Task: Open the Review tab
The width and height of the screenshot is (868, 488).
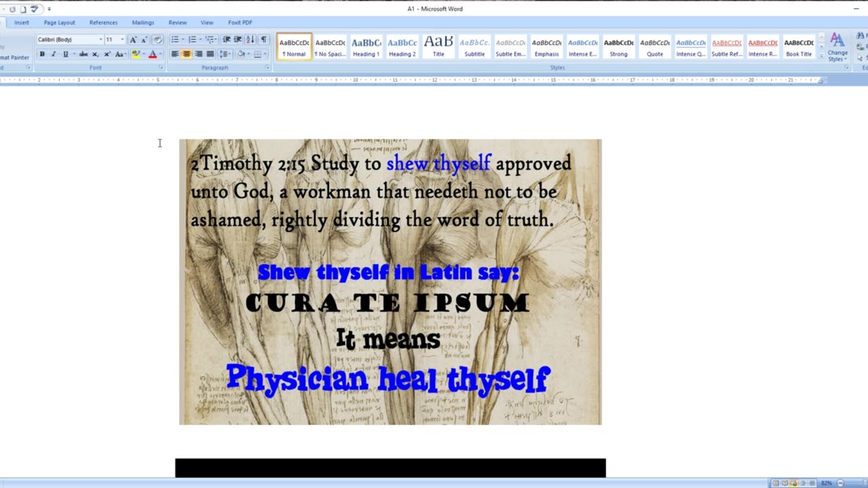Action: tap(178, 22)
